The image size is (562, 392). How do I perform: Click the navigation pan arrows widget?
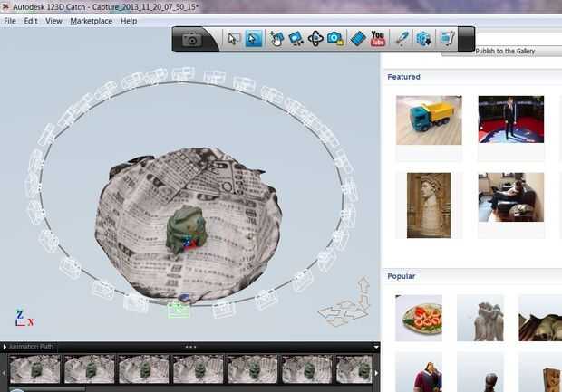343,313
